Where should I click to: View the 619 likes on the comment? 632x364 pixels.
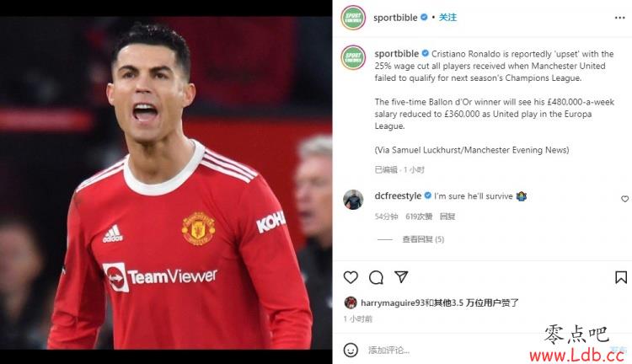(x=419, y=217)
